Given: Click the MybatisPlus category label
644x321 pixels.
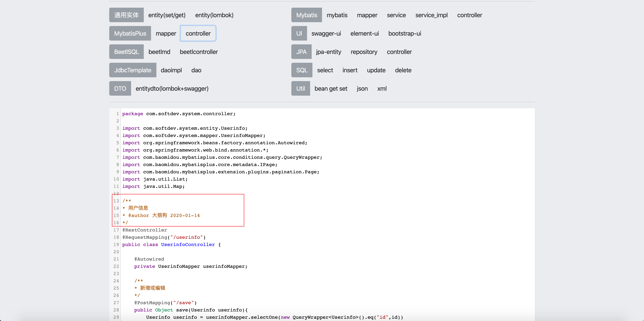Looking at the screenshot, I should (x=130, y=33).
